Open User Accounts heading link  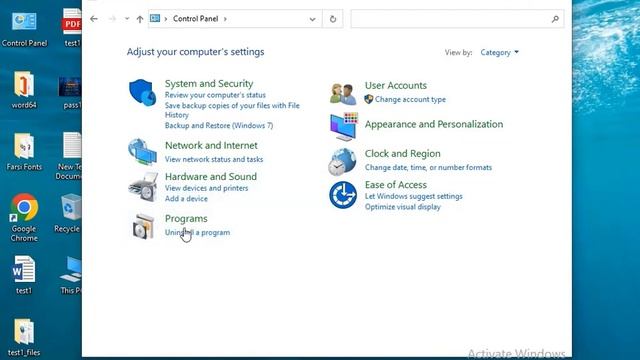tap(396, 85)
